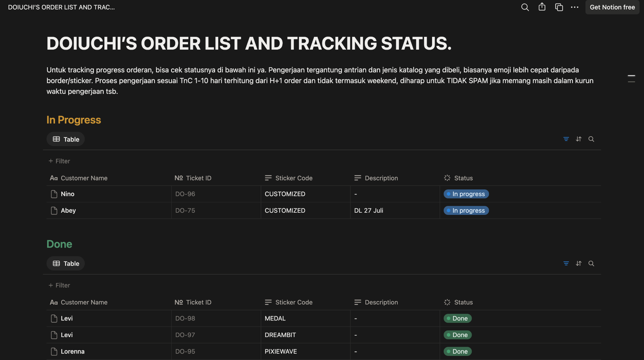Click page icon in Levi DREAMBIT row
Screen dimensions: 644x360
(x=54, y=335)
